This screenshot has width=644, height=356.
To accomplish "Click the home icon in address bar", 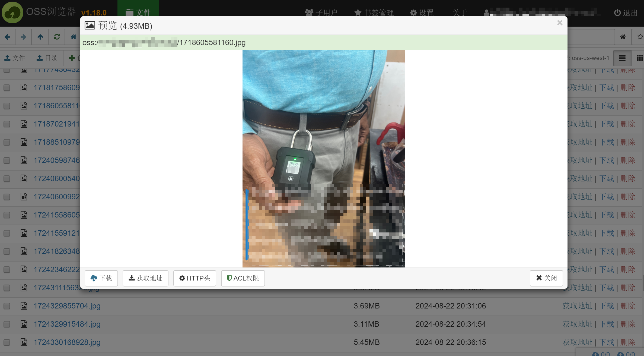I will click(x=73, y=37).
